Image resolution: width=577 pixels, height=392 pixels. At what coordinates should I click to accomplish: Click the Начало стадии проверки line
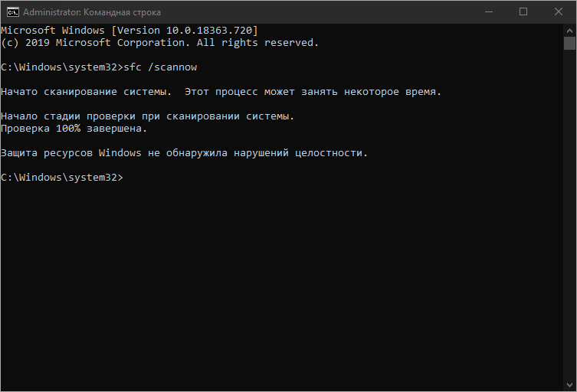coord(148,116)
